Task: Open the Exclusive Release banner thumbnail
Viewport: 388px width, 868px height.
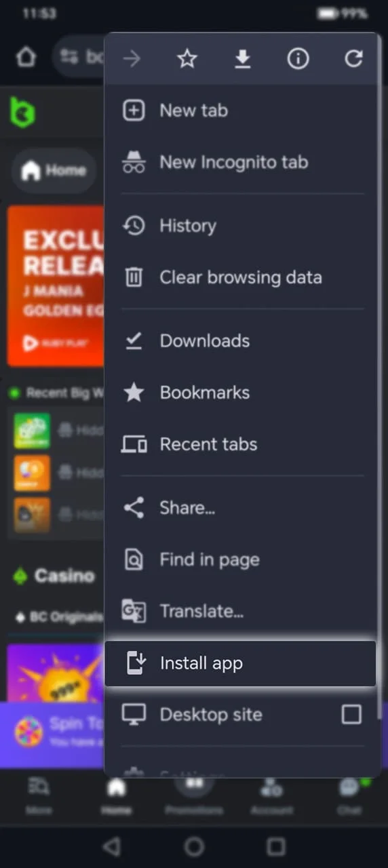Action: tap(56, 286)
